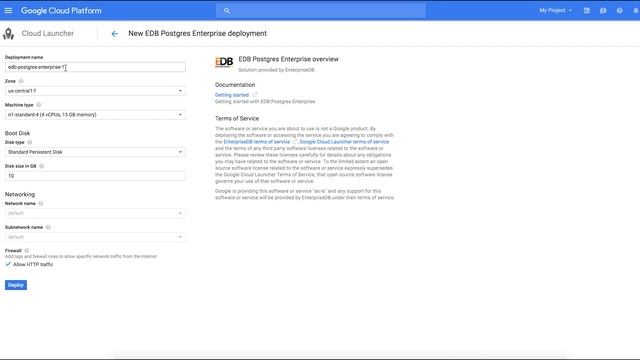
Task: Click the EDB logo image
Action: pyautogui.click(x=224, y=62)
